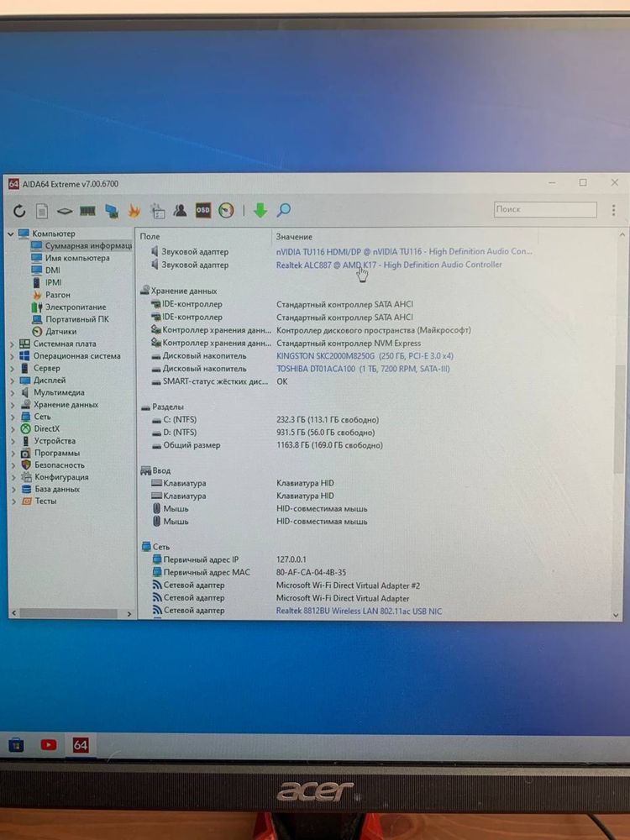Collapse the Компьютер tree node

click(x=10, y=234)
